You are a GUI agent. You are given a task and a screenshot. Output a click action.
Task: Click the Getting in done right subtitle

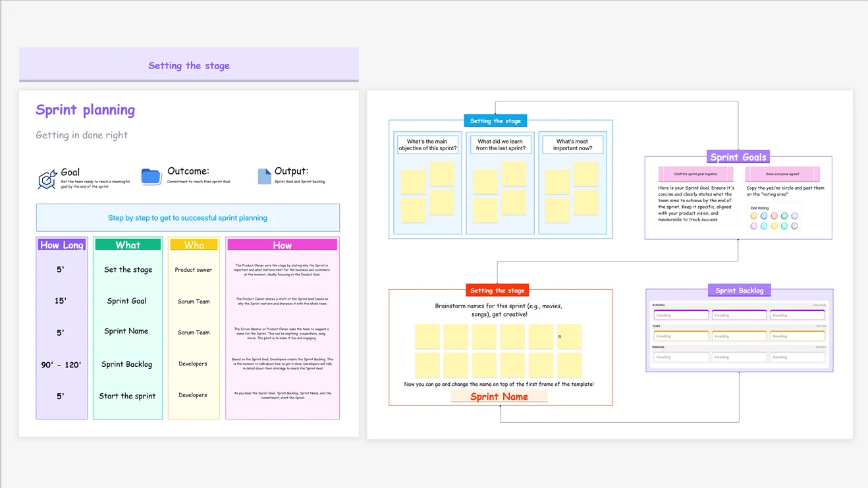82,135
